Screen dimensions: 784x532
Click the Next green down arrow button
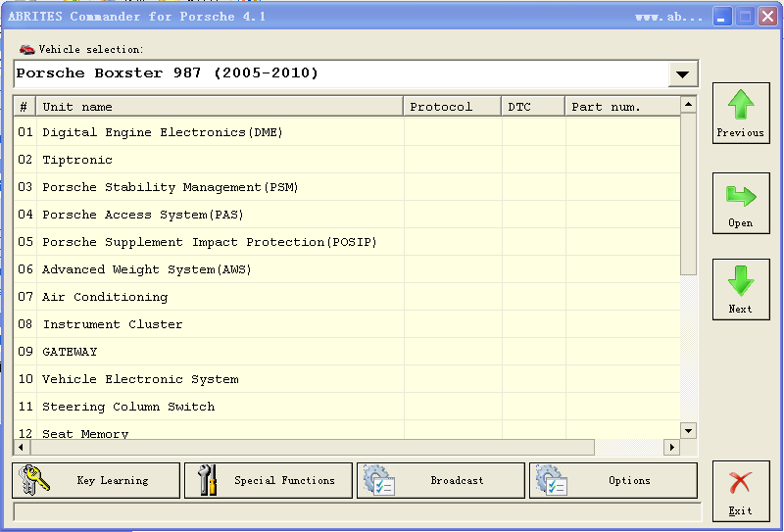(x=741, y=289)
